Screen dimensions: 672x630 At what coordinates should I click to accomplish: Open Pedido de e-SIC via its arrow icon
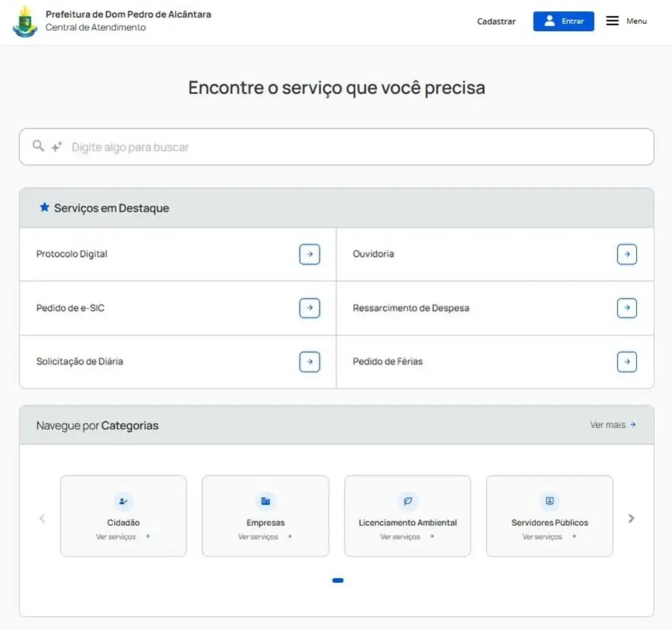309,308
